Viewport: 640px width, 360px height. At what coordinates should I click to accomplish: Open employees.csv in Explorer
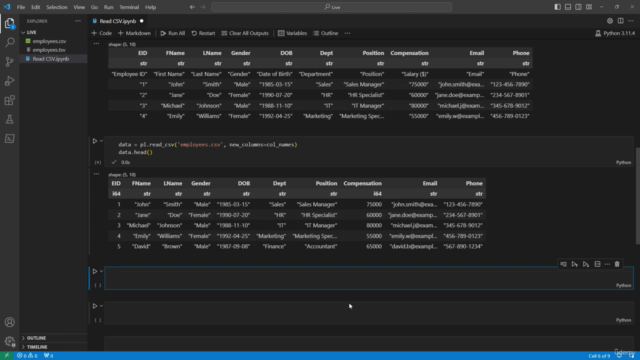(49, 41)
